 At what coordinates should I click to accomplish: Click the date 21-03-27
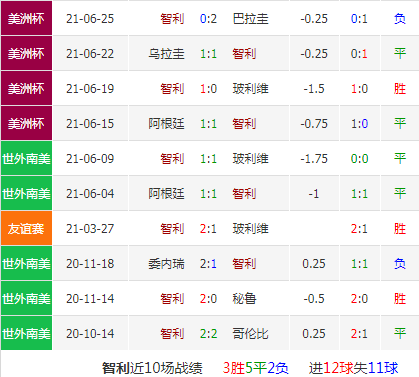click(x=90, y=229)
